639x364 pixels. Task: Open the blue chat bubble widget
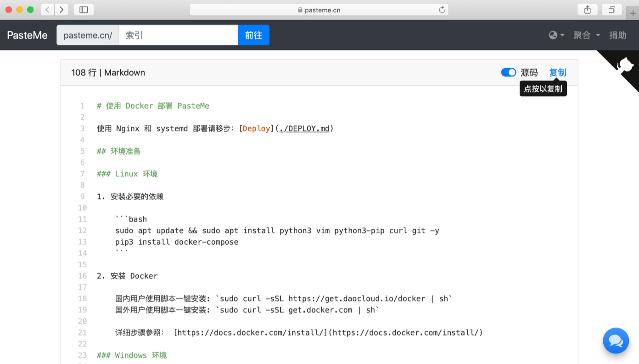(x=616, y=341)
